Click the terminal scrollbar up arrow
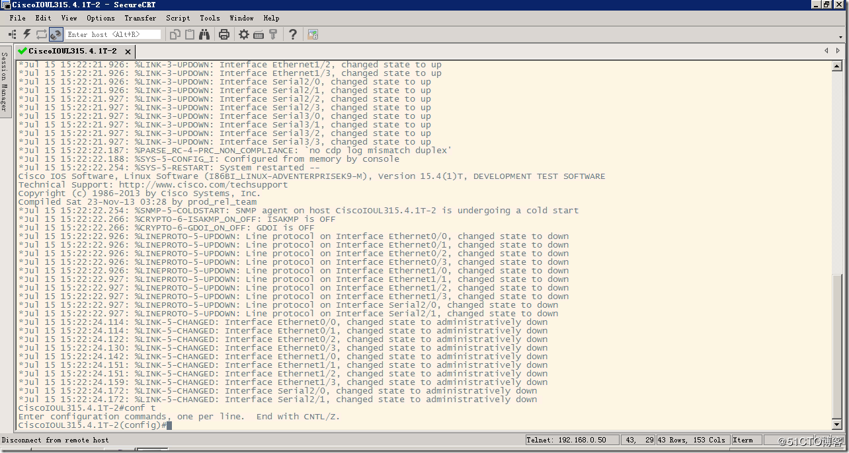The width and height of the screenshot is (849, 453). pos(838,65)
